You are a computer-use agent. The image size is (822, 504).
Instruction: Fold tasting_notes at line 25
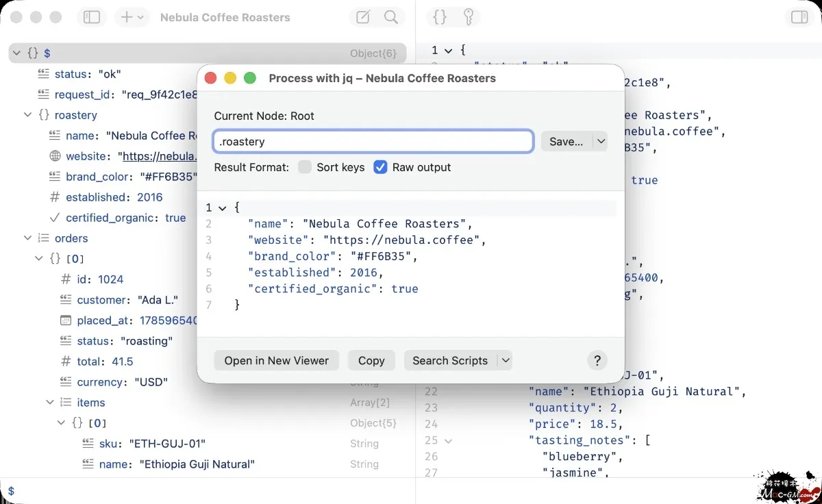(448, 441)
